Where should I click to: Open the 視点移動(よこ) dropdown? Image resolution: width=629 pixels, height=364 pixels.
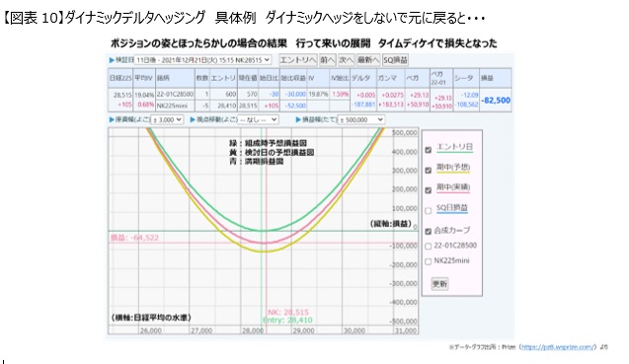click(x=258, y=119)
